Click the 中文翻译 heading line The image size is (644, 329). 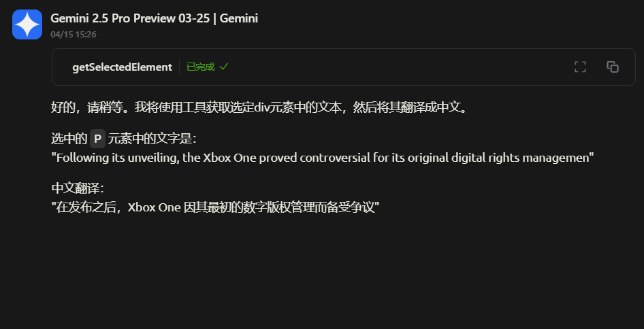(77, 188)
